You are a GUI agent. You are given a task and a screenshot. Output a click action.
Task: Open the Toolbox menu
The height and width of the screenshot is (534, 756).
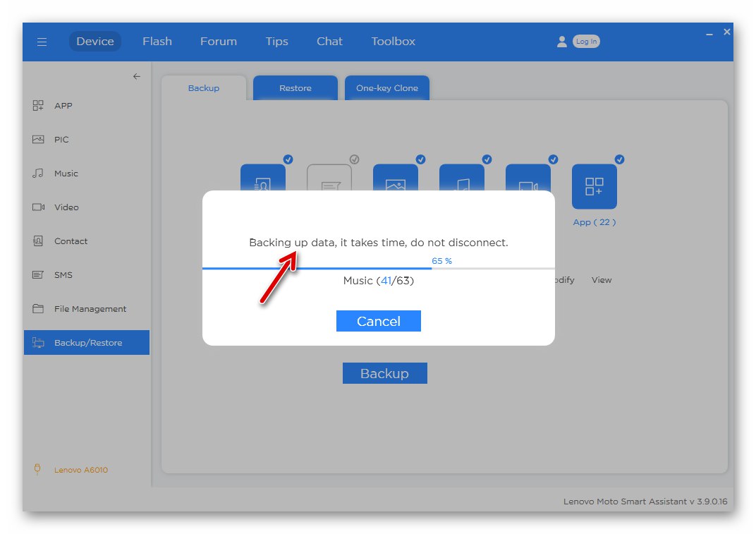[x=393, y=42]
